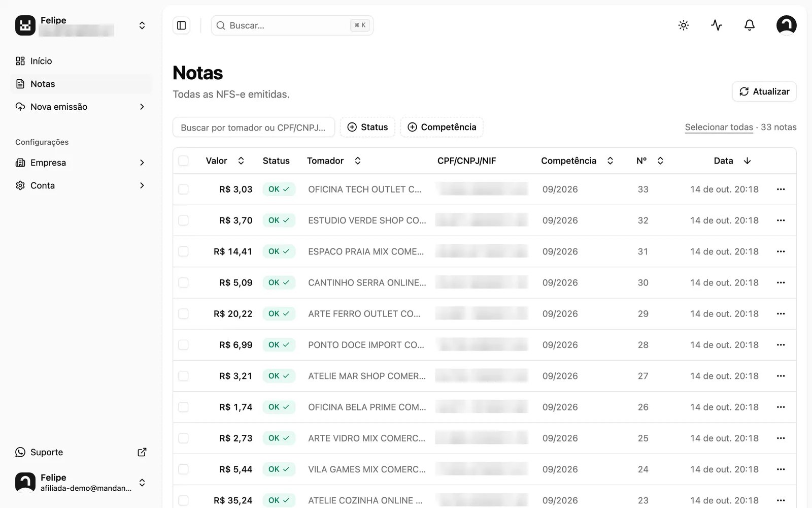Image resolution: width=812 pixels, height=508 pixels.
Task: Click the Felipe workspace logo icon
Action: pyautogui.click(x=25, y=25)
